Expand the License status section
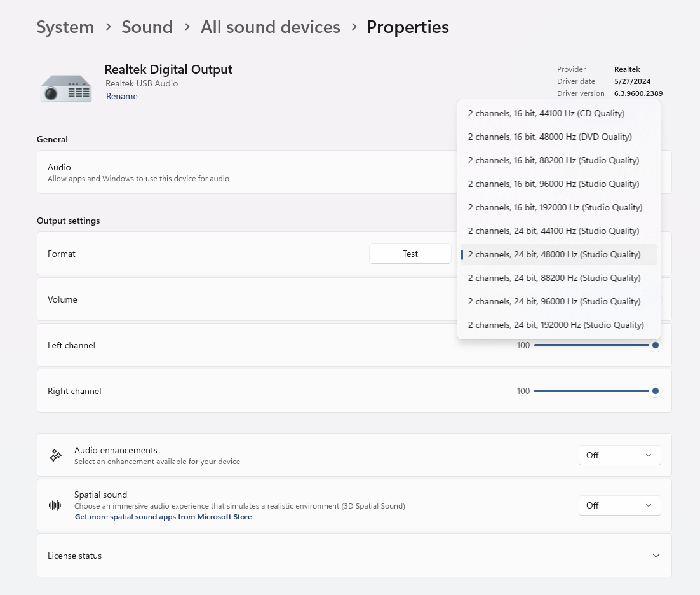This screenshot has width=700, height=595. pos(656,556)
